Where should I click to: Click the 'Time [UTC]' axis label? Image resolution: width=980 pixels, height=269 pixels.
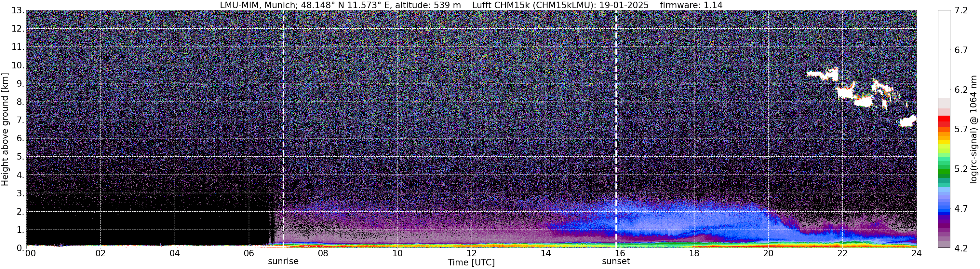click(x=471, y=262)
